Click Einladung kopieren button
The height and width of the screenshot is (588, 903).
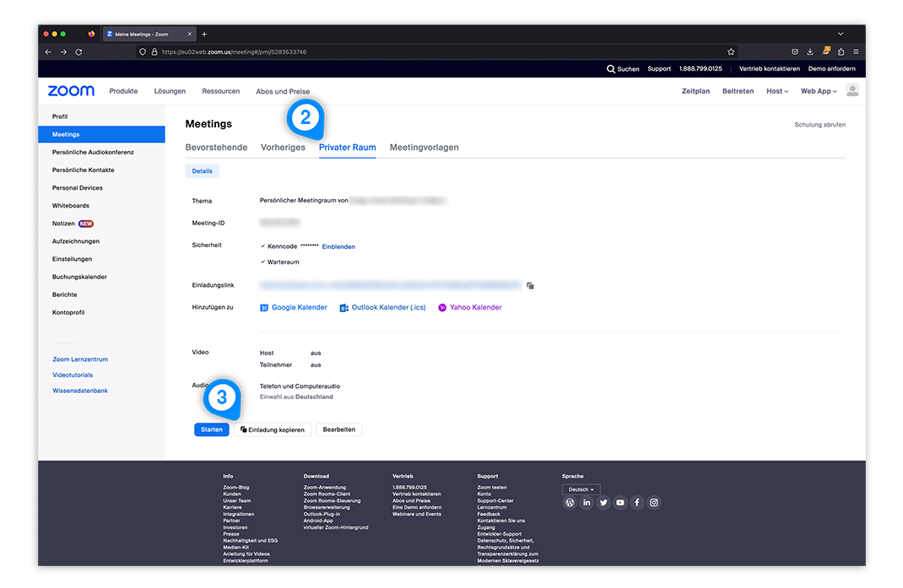(x=273, y=429)
